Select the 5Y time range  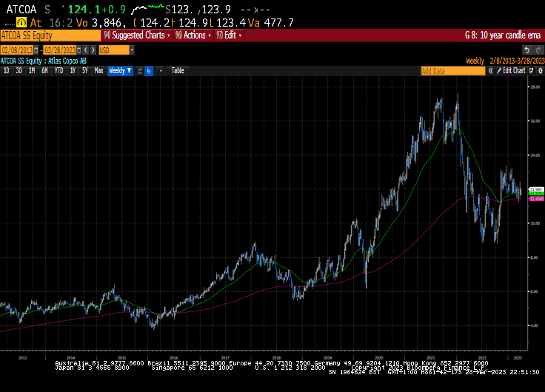(85, 71)
